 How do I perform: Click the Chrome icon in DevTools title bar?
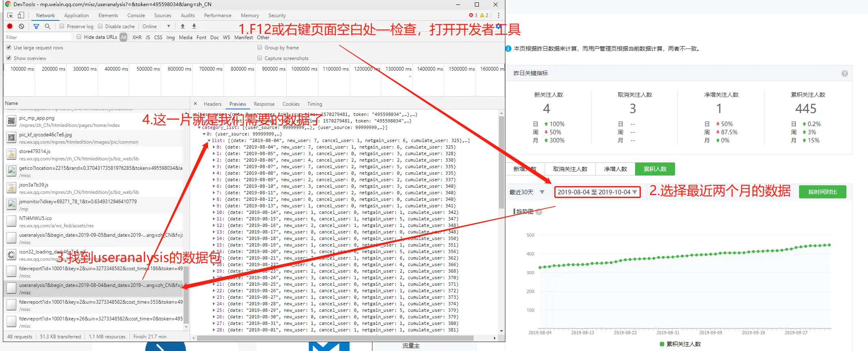tap(8, 4)
